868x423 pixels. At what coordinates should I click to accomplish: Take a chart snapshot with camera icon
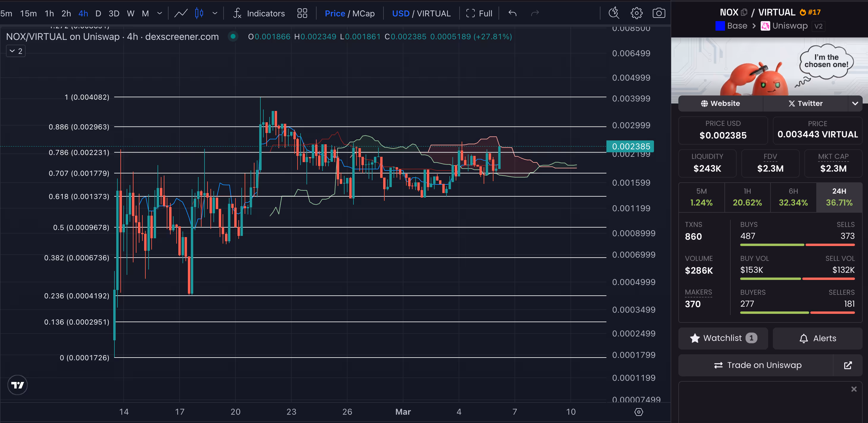tap(658, 13)
